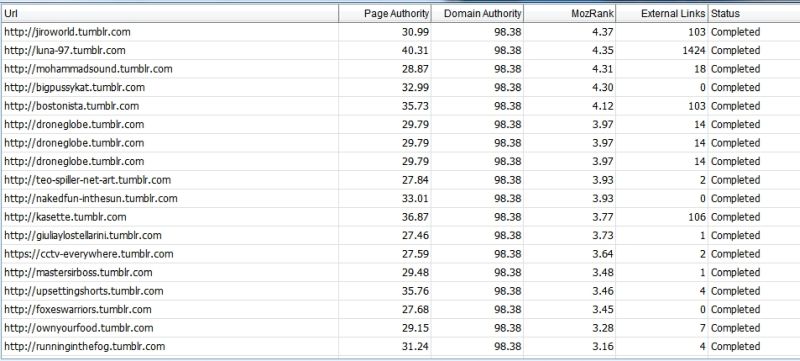Select runninginthefog.tumblr.com row
Viewport: 800px width, 361px height.
click(400, 347)
